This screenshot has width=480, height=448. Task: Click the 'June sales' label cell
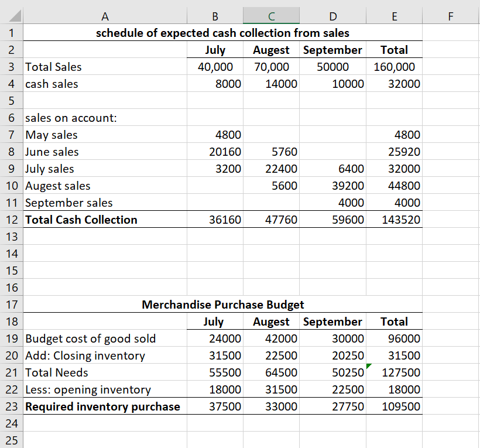click(x=105, y=152)
